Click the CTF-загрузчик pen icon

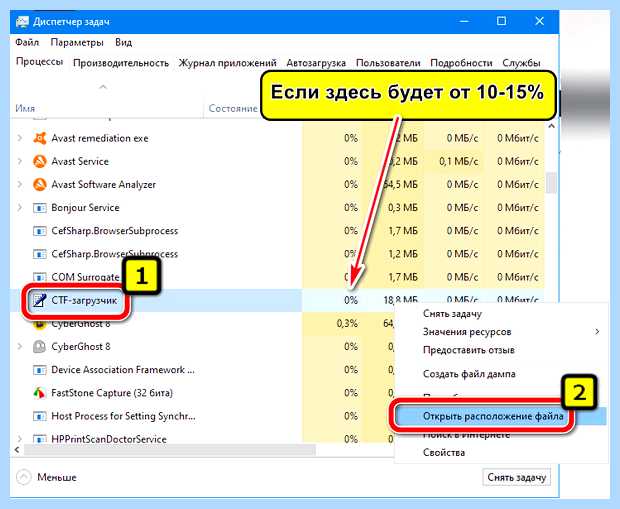tap(40, 301)
